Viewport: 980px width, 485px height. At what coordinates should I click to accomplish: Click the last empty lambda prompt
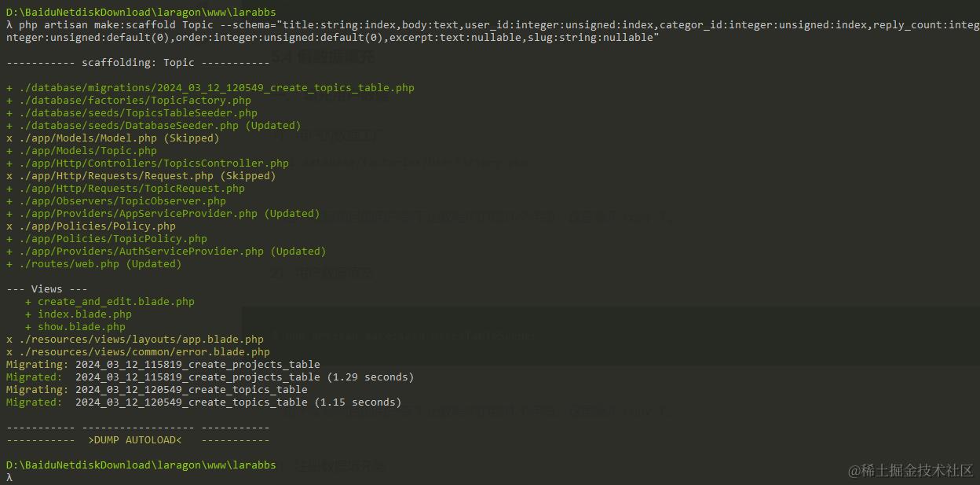coord(9,478)
